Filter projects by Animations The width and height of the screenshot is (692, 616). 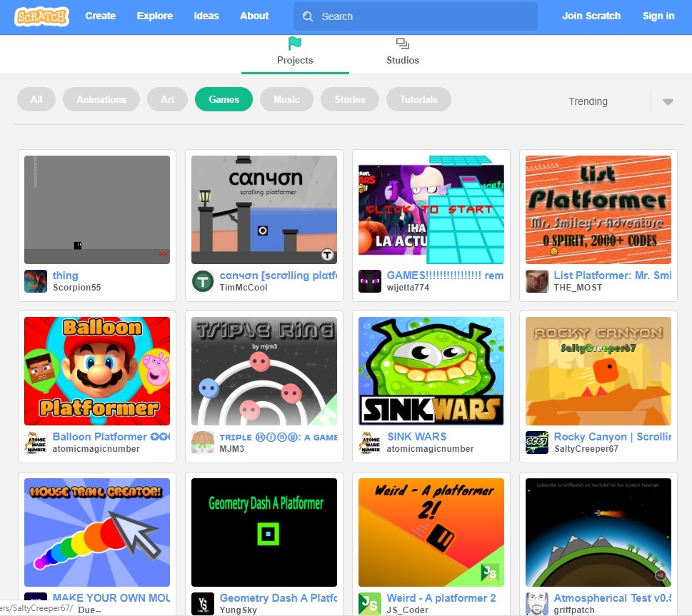101,99
